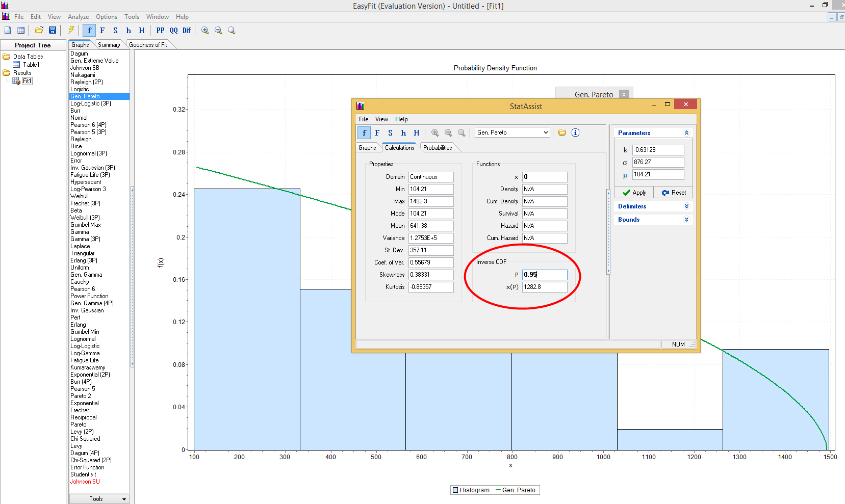Image resolution: width=845 pixels, height=504 pixels.
Task: Open the P-P plot (PP) in main toolbar
Action: click(x=160, y=31)
